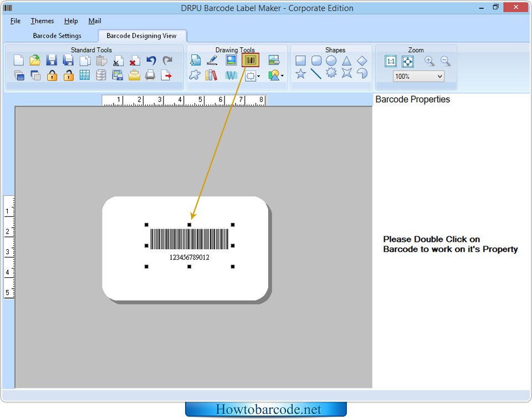
Task: Maximize the application window
Action: click(495, 7)
